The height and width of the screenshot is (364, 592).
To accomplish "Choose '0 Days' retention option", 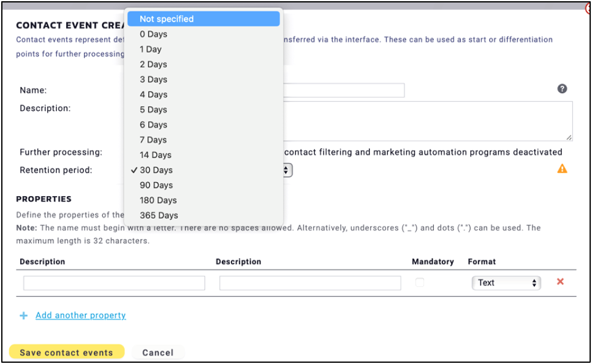I will [x=203, y=34].
